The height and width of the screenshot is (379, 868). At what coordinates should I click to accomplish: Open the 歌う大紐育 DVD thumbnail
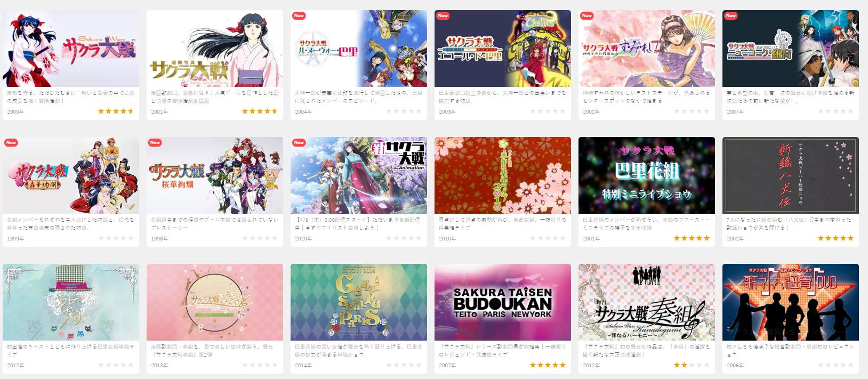click(791, 302)
